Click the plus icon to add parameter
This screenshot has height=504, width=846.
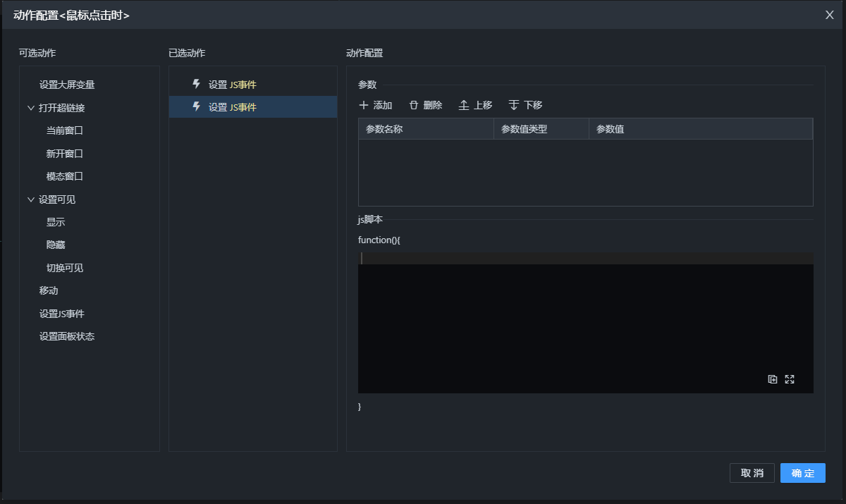364,105
